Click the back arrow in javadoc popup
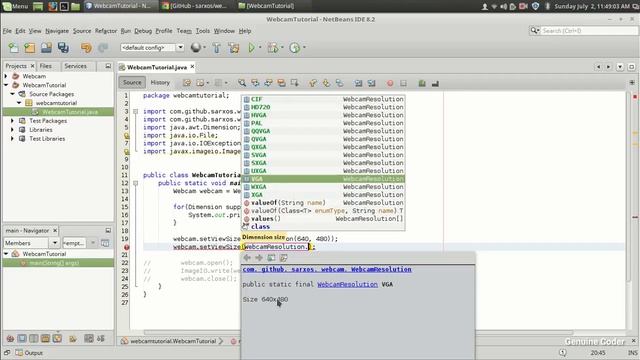This screenshot has width=640, height=360. (x=247, y=258)
